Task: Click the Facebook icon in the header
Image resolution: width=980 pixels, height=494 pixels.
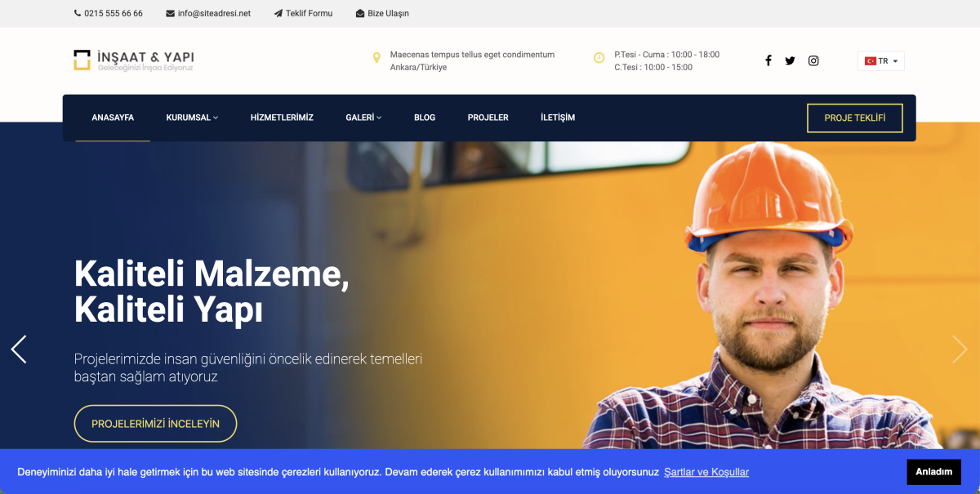Action: click(x=768, y=60)
